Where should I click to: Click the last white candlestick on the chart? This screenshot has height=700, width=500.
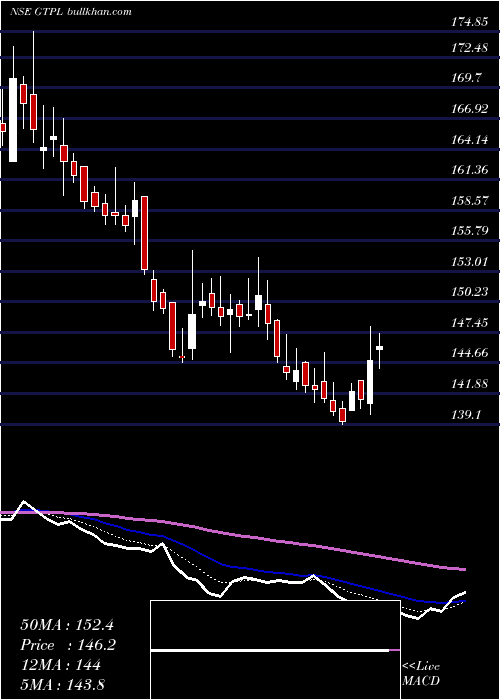380,348
